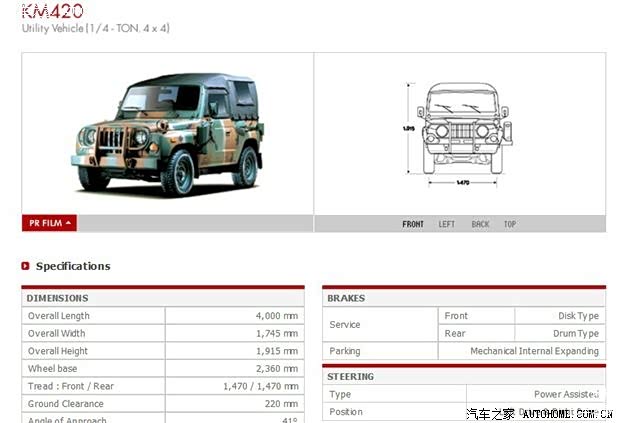Expand the PR FILM arrow icon
The image size is (620, 423).
[x=68, y=223]
